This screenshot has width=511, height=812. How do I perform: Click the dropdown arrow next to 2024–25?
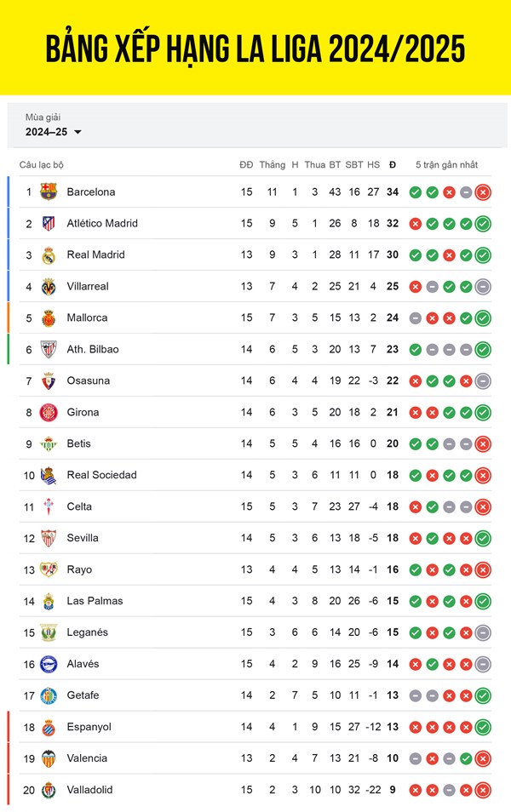coord(78,132)
